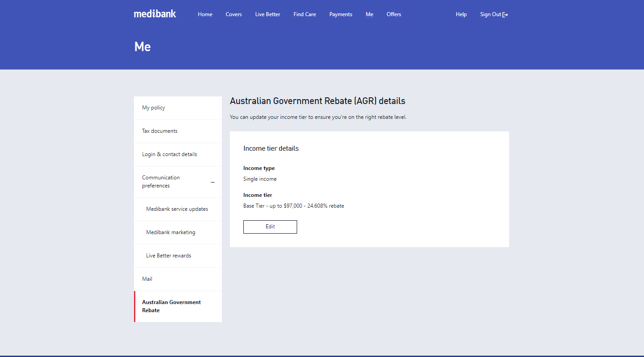The image size is (644, 357).
Task: Click the 'Income type' label
Action: [259, 168]
